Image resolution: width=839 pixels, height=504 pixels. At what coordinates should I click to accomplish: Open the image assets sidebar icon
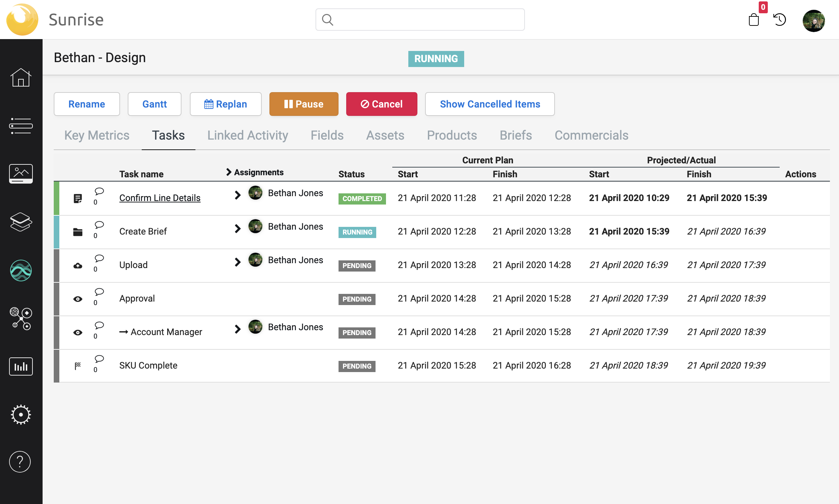pos(21,173)
